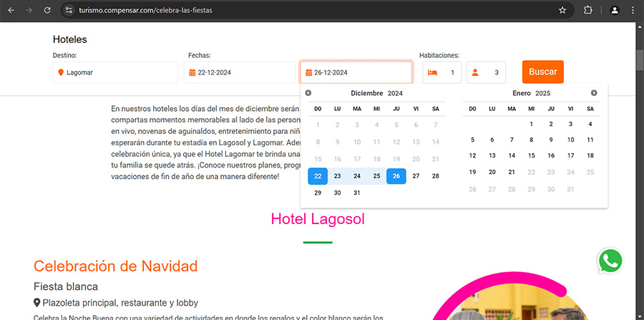Click the Destino field showing Lagomar
This screenshot has width=644, height=320.
coord(115,72)
